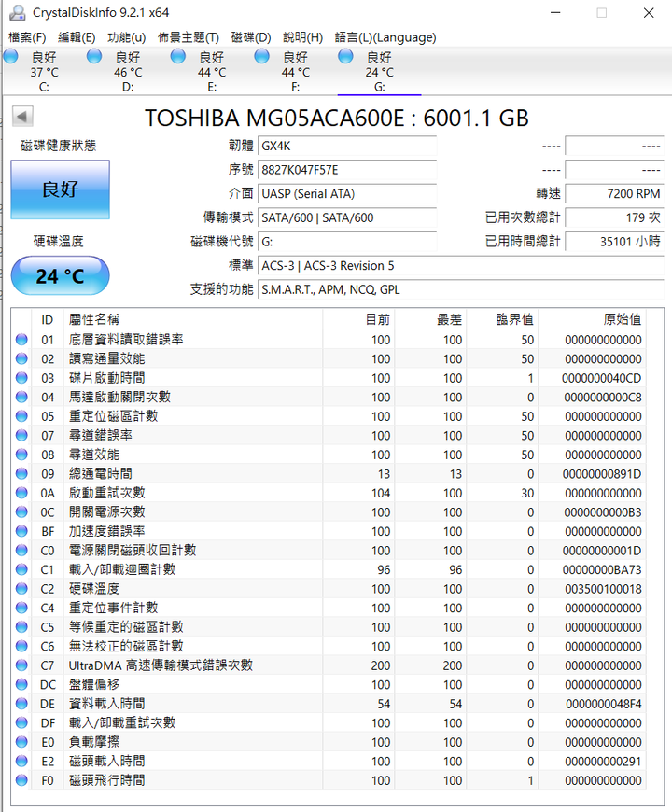Select drive E: 44 °C tab
This screenshot has height=812, width=672.
(x=211, y=72)
